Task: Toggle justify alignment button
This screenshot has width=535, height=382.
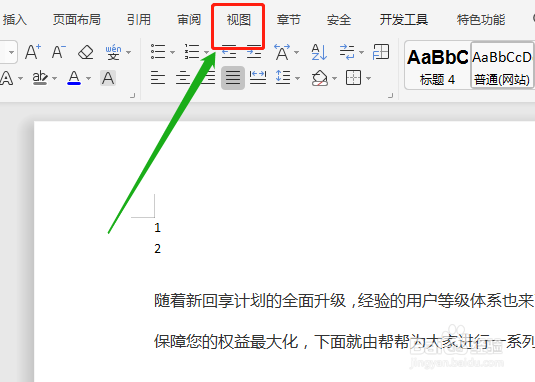Action: pyautogui.click(x=233, y=78)
